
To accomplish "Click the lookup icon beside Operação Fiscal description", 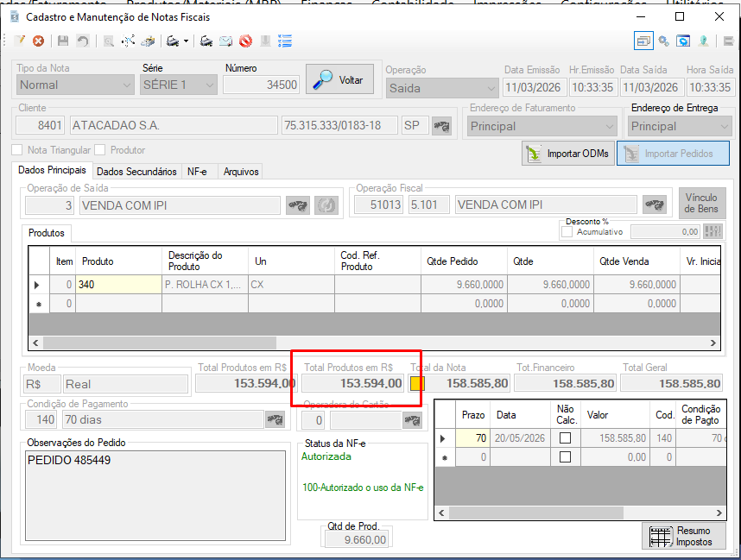I will click(x=655, y=204).
